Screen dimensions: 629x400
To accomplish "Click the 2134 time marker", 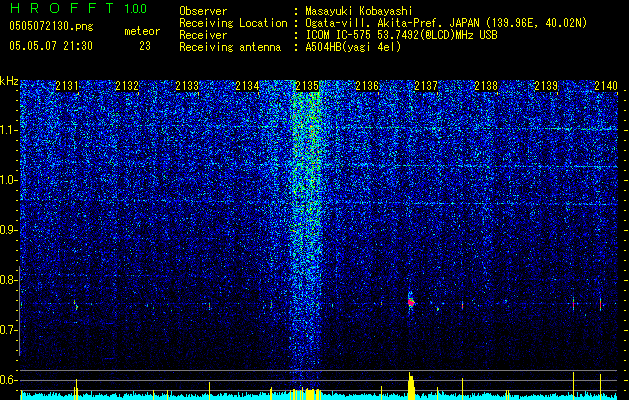I will pyautogui.click(x=247, y=86).
